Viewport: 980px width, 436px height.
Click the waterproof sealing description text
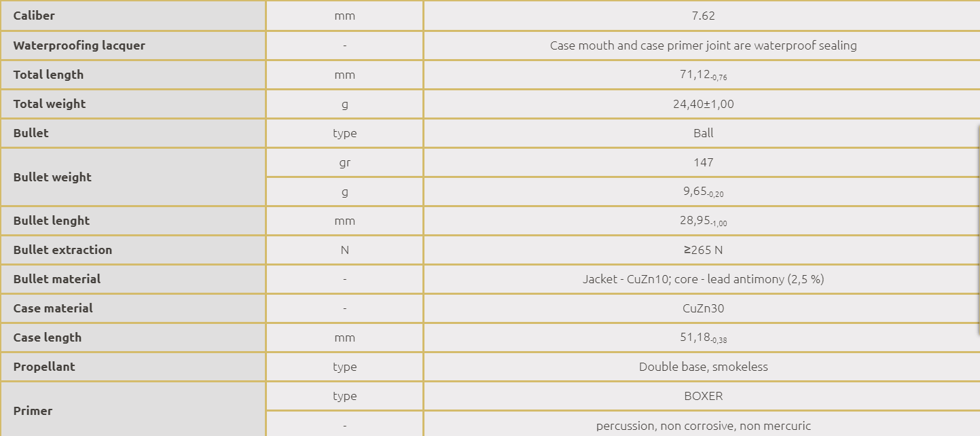703,46
